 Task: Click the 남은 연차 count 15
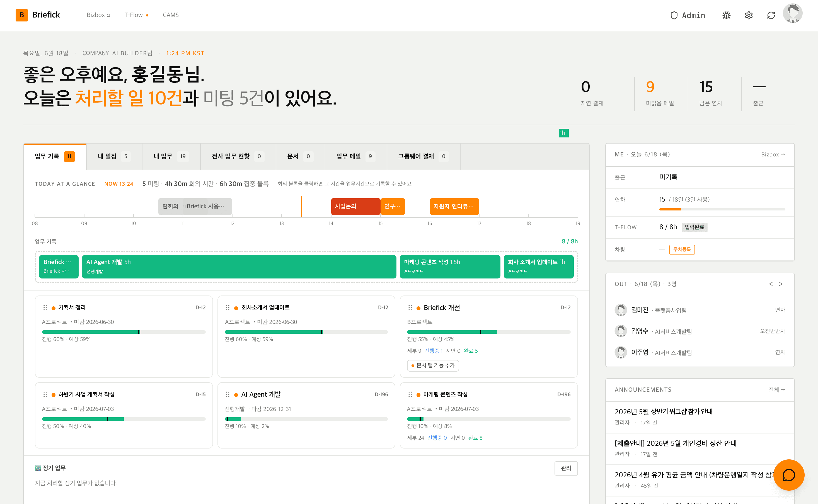pyautogui.click(x=706, y=87)
